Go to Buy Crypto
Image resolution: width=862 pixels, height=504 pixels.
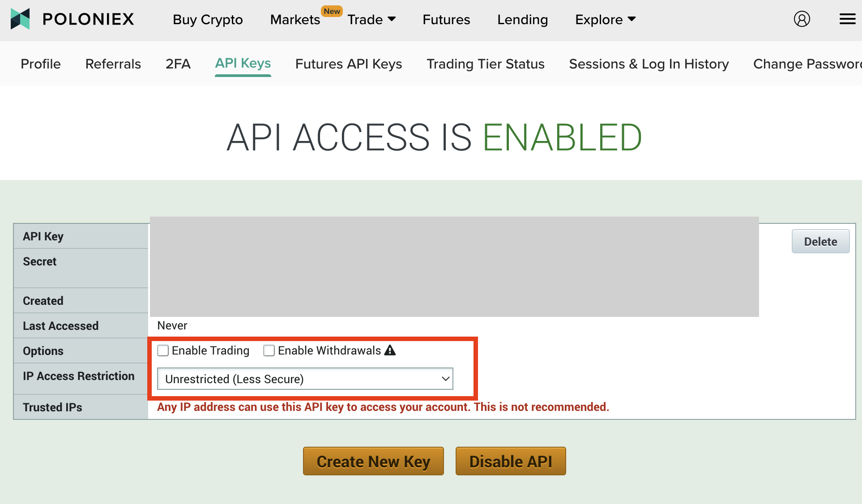(x=208, y=20)
